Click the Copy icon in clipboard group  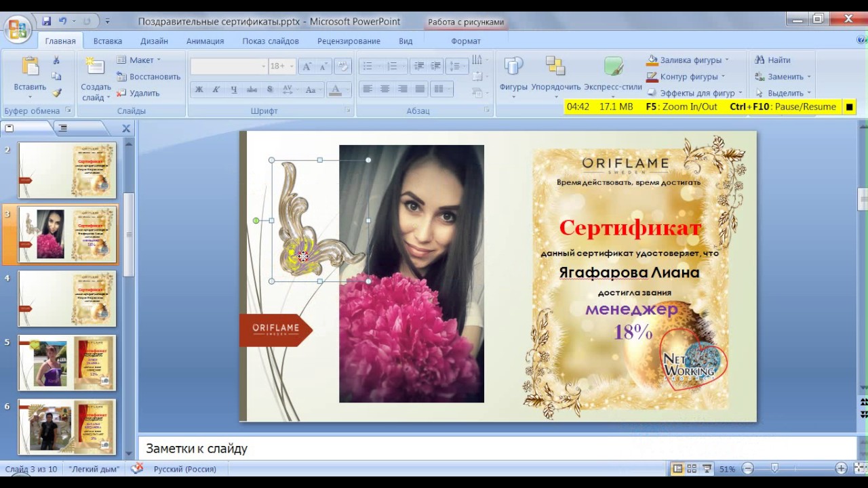pos(56,77)
